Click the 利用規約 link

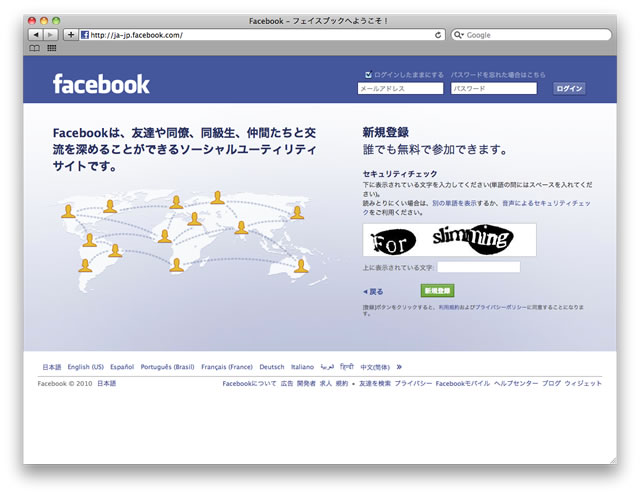pyautogui.click(x=449, y=307)
